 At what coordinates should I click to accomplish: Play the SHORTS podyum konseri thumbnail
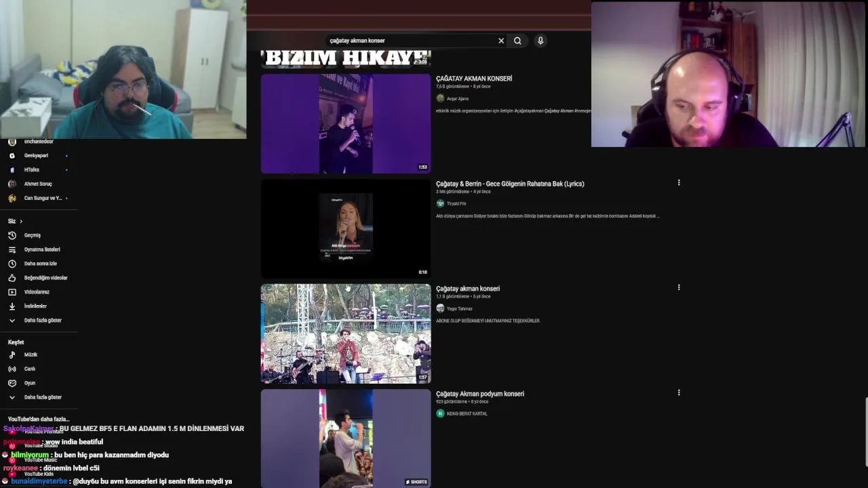pos(346,439)
